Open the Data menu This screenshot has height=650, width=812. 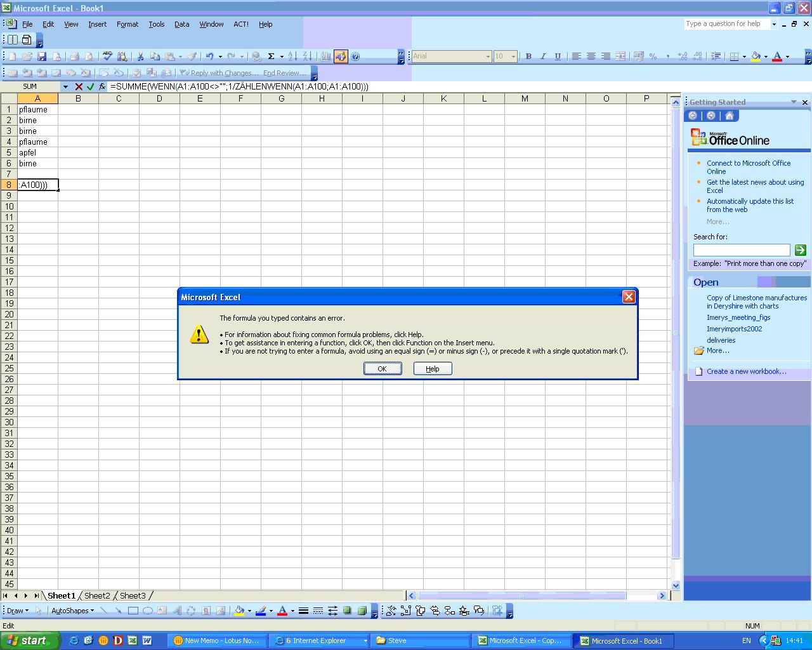point(182,24)
